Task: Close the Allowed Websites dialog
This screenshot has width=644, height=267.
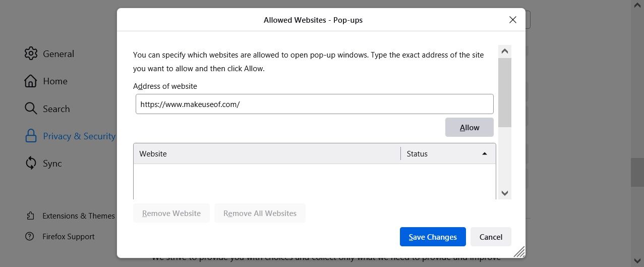Action: point(512,20)
